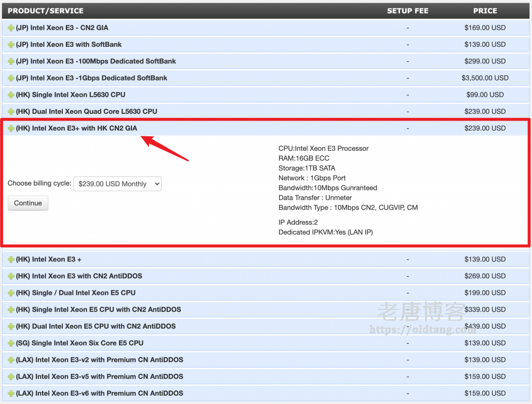532x404 pixels.
Task: Select the $239.00 USD price of HK CN2 GIA
Action: (x=485, y=128)
